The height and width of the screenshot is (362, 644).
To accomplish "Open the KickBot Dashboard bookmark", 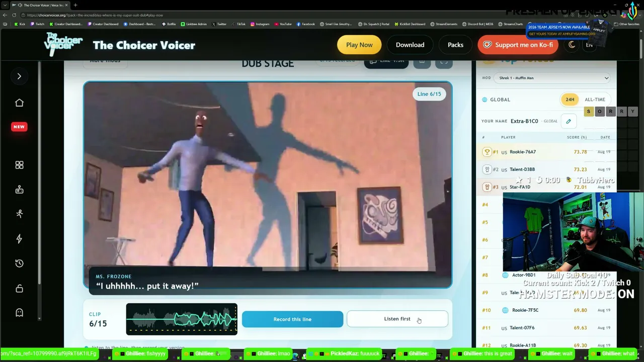I will point(410,24).
